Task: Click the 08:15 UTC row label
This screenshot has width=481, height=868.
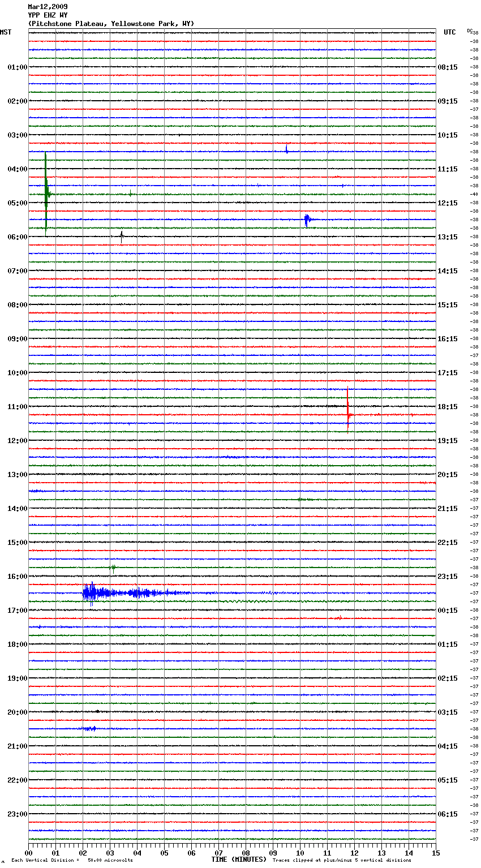Action: [x=448, y=67]
